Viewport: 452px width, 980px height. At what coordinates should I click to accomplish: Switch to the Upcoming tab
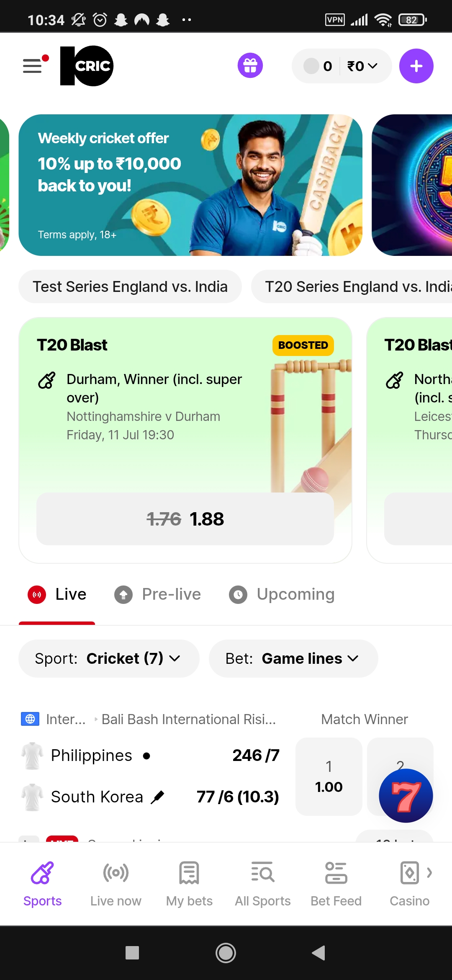pos(281,594)
